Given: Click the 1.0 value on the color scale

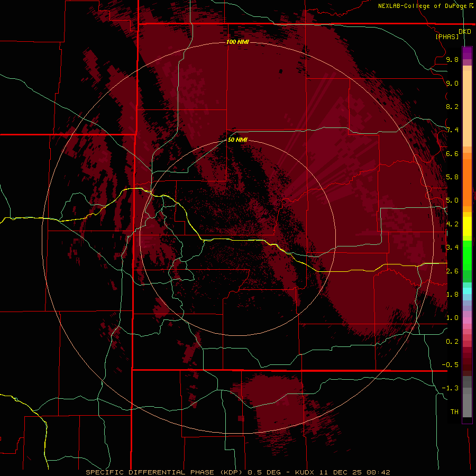Looking at the screenshot, I should [452, 318].
